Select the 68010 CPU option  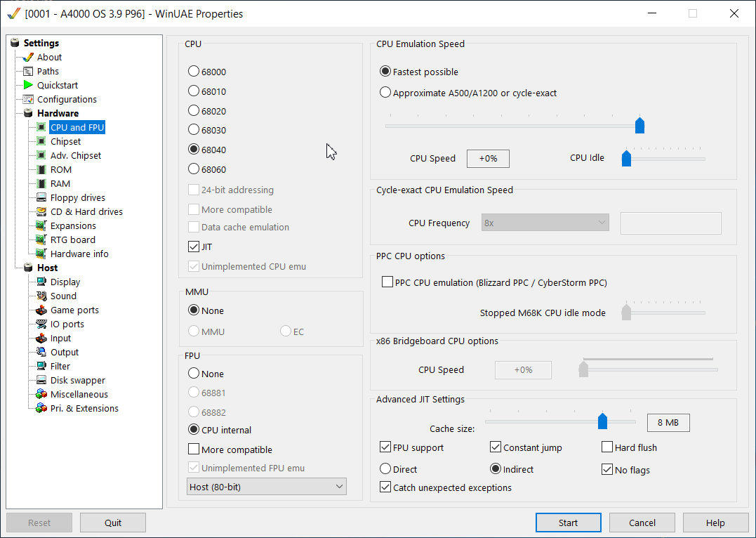pyautogui.click(x=193, y=91)
